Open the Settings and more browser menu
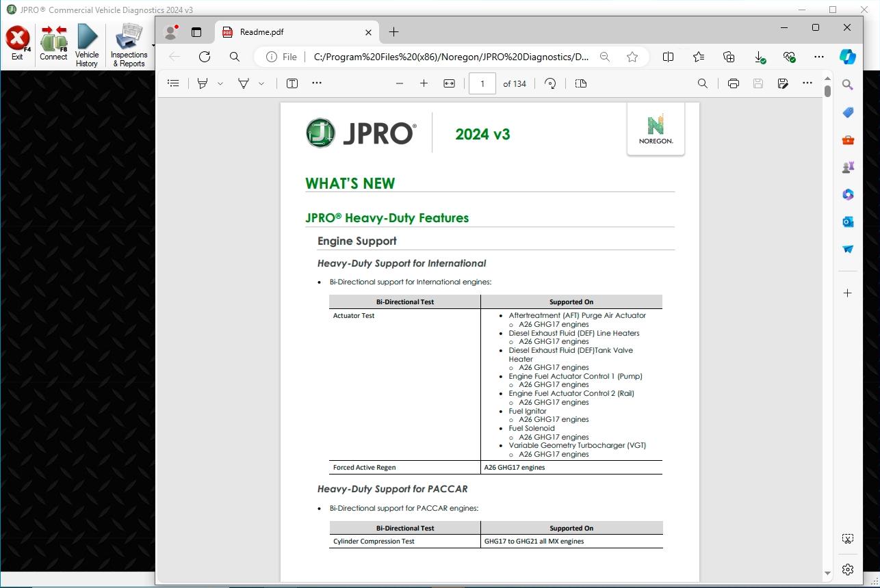This screenshot has width=880, height=588. (818, 57)
